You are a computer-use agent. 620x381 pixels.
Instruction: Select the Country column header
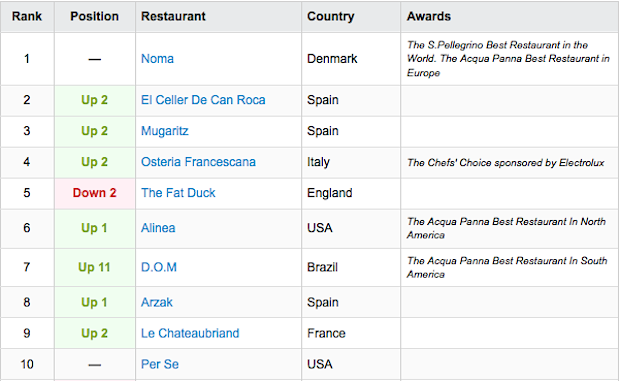[351, 16]
